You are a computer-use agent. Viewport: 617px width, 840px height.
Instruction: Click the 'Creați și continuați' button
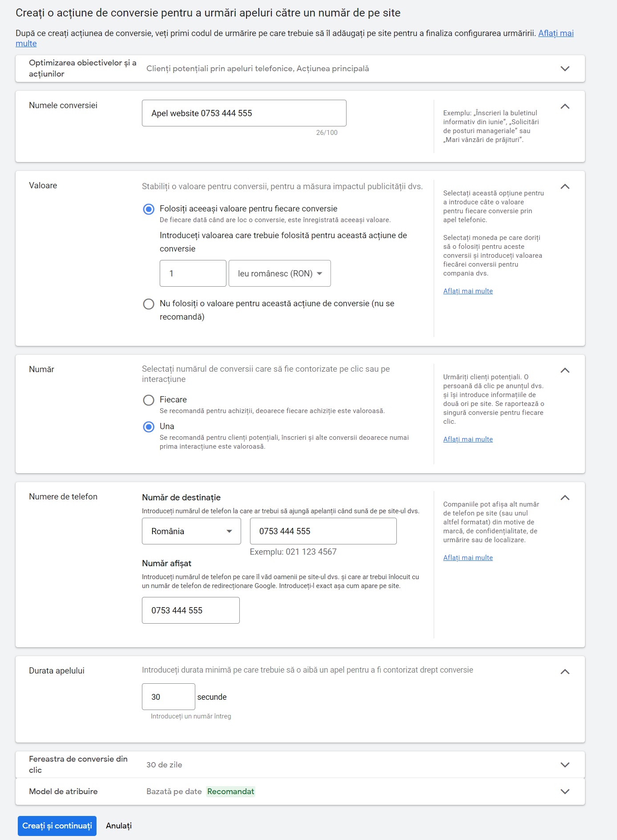click(x=57, y=826)
